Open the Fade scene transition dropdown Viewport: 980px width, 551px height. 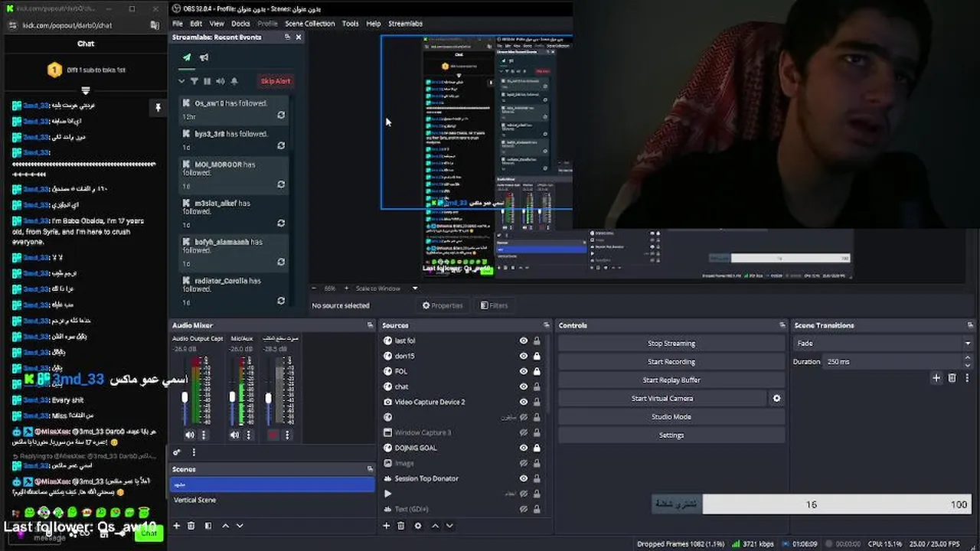click(883, 344)
